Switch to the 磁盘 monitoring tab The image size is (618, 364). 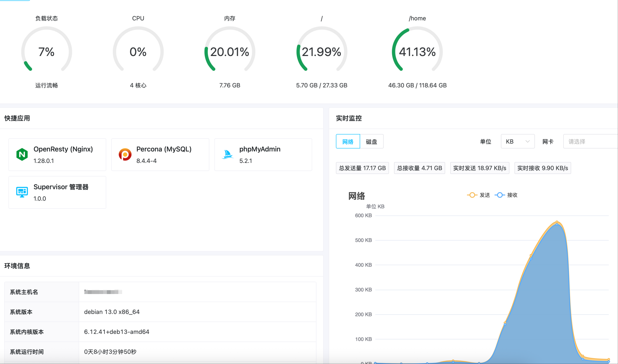tap(372, 141)
